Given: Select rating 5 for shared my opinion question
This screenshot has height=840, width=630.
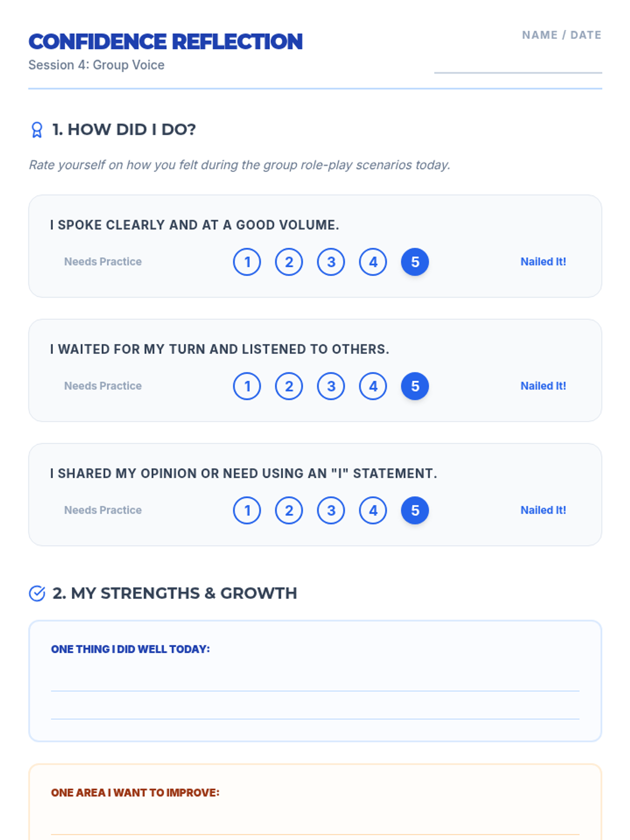Looking at the screenshot, I should pyautogui.click(x=415, y=510).
